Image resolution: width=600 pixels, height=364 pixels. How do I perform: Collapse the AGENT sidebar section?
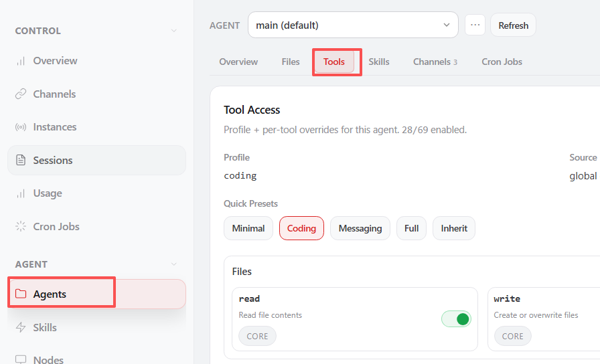tap(173, 264)
